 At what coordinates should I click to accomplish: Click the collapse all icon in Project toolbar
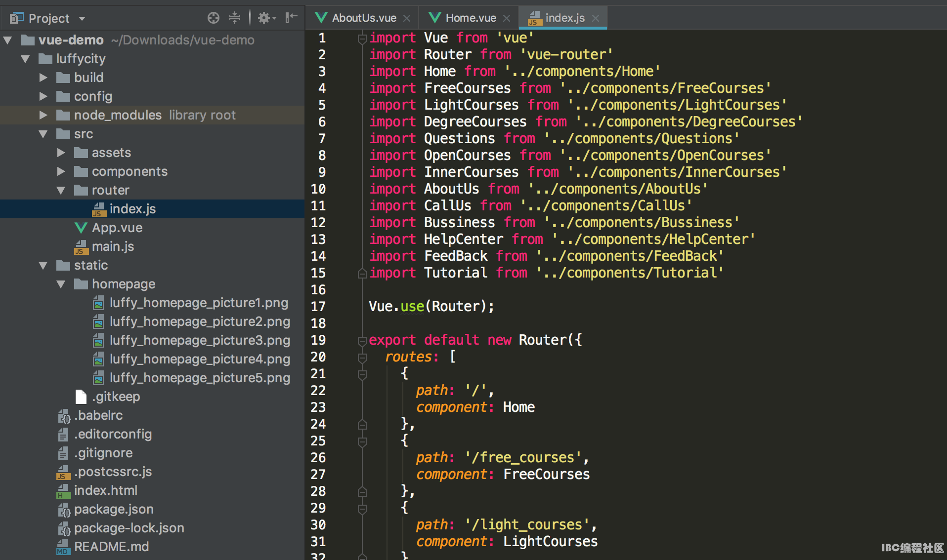[x=235, y=18]
